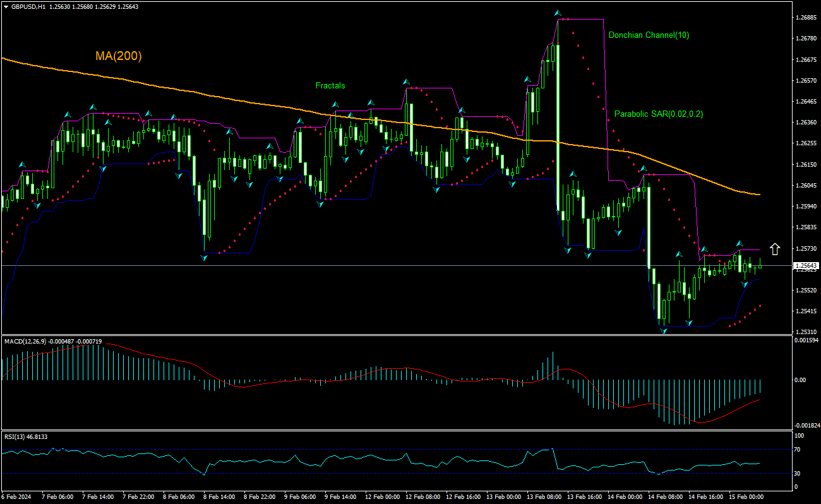This screenshot has height=504, width=821.
Task: Expand the RSI(13) indicator header
Action: coord(19,436)
